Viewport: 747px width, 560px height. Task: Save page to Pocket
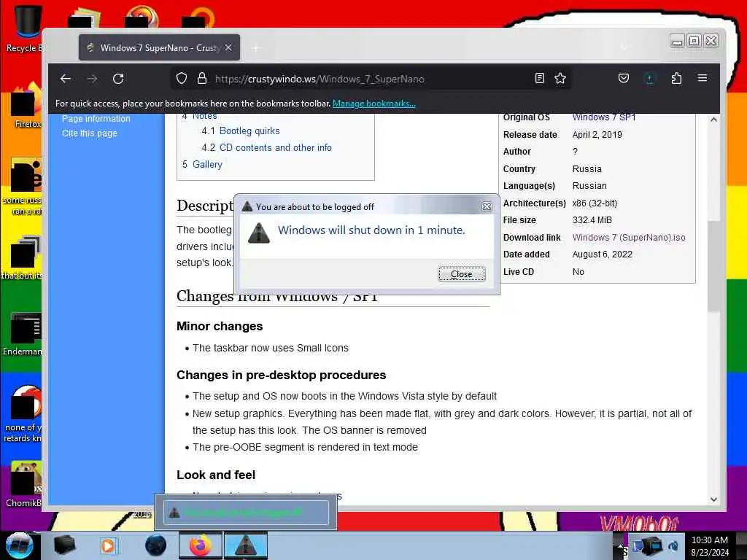pos(623,79)
